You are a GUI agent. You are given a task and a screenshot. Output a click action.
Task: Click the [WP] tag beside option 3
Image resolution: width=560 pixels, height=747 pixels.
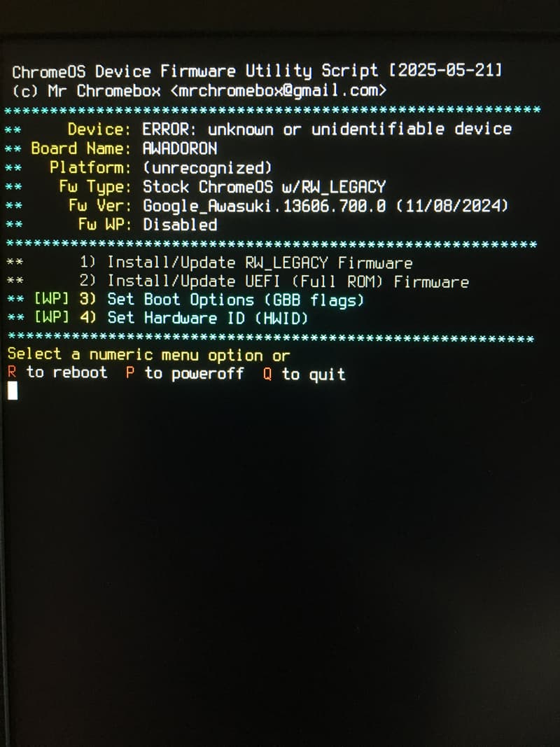tap(51, 299)
